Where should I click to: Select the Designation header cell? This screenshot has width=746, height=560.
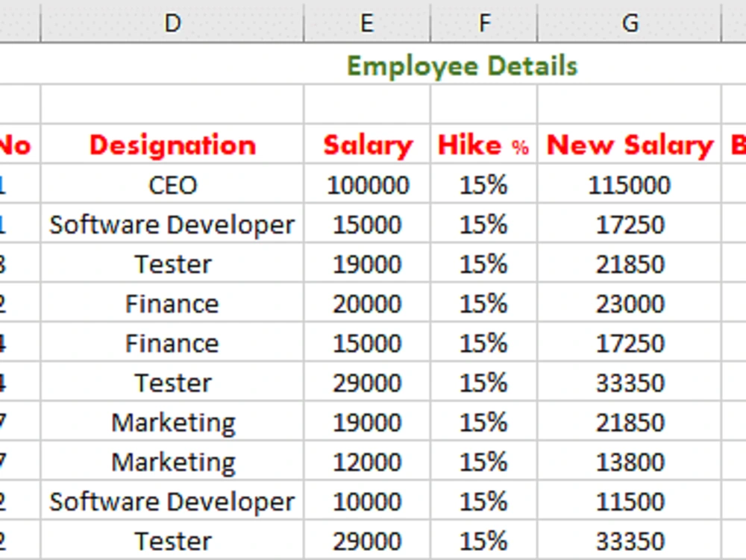tap(172, 145)
